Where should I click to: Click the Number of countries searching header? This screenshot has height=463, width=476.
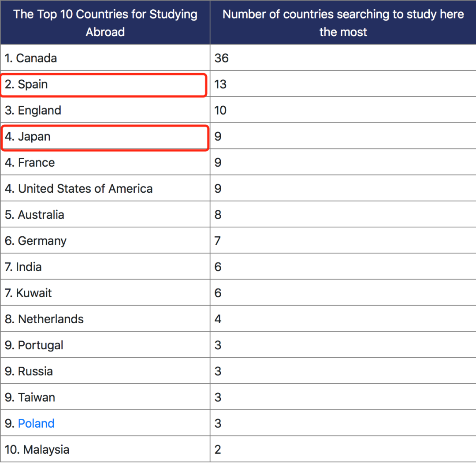[x=343, y=23]
